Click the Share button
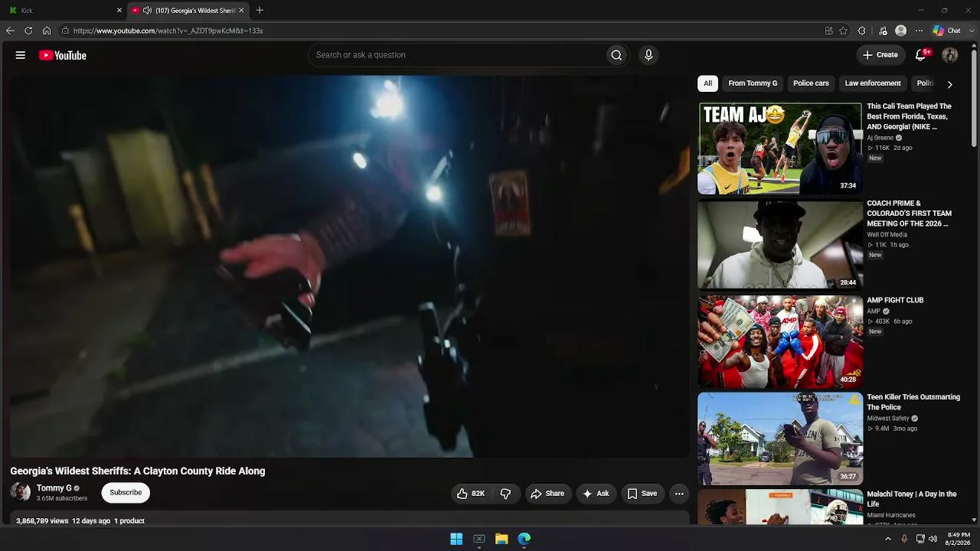 tap(547, 494)
